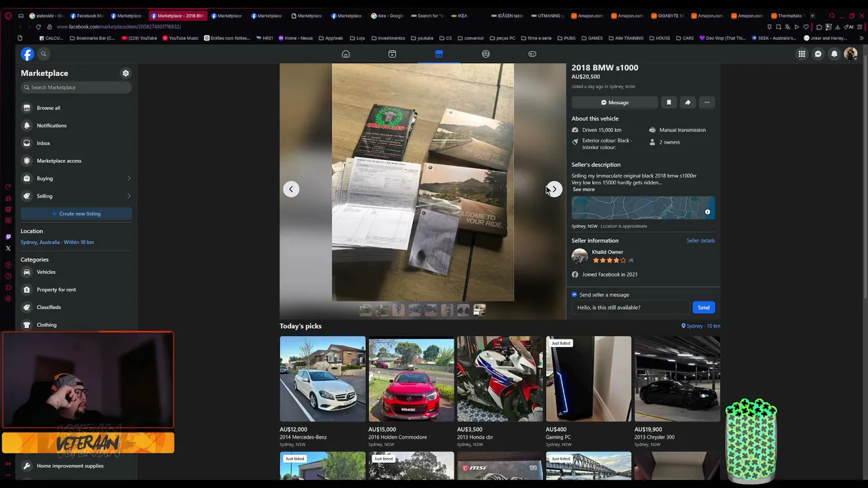Open the Classifieds category
The height and width of the screenshot is (488, 868).
[x=76, y=307]
